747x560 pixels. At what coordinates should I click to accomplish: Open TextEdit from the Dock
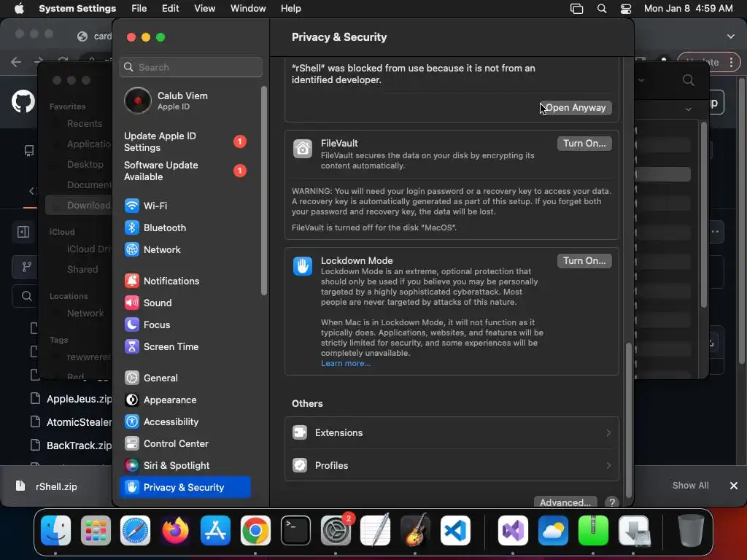pyautogui.click(x=376, y=531)
